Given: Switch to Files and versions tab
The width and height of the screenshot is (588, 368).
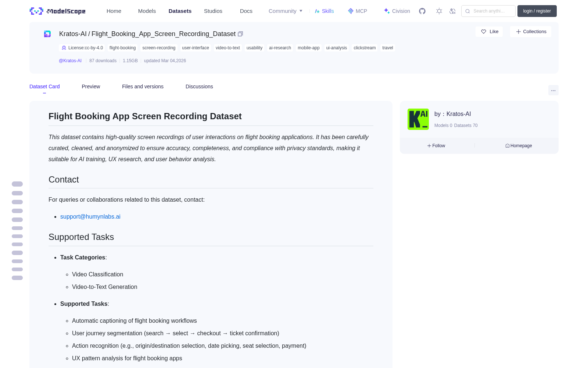Looking at the screenshot, I should tap(143, 86).
